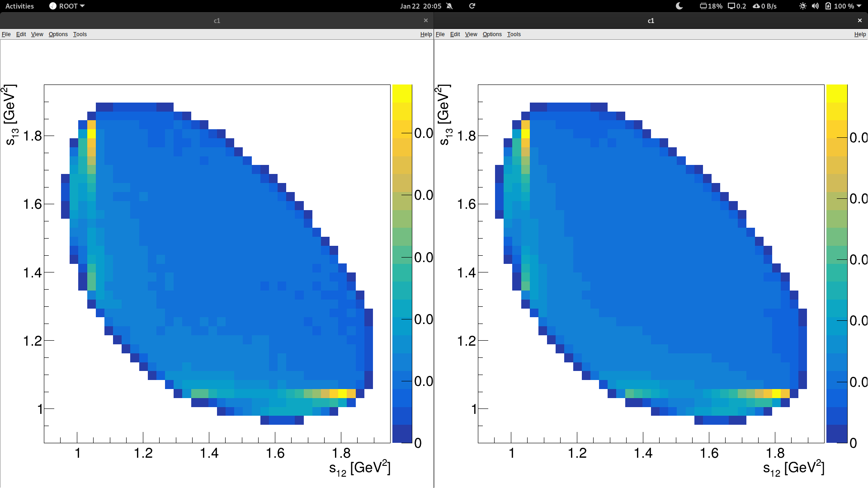Click the brightness sun icon
Screen dimensions: 868x488
pos(802,6)
